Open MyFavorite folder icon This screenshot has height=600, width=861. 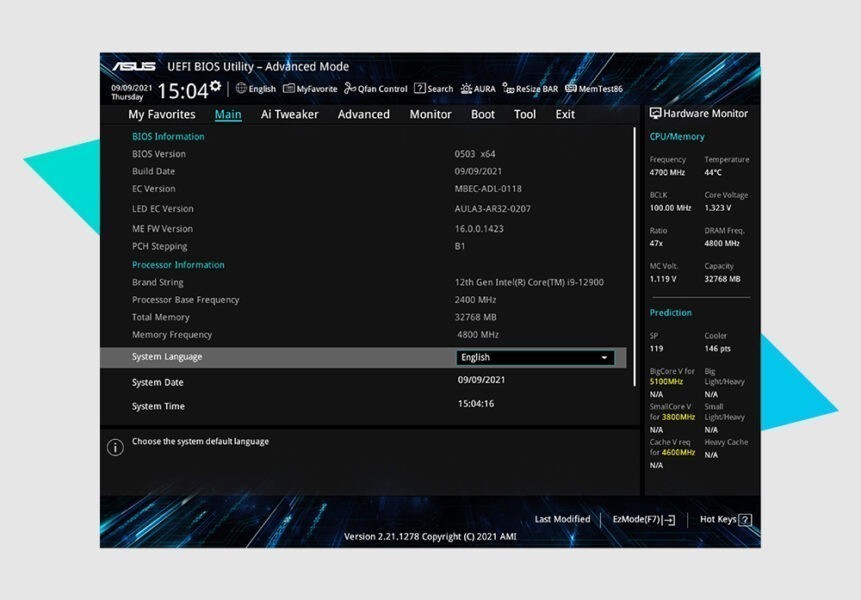[x=289, y=88]
